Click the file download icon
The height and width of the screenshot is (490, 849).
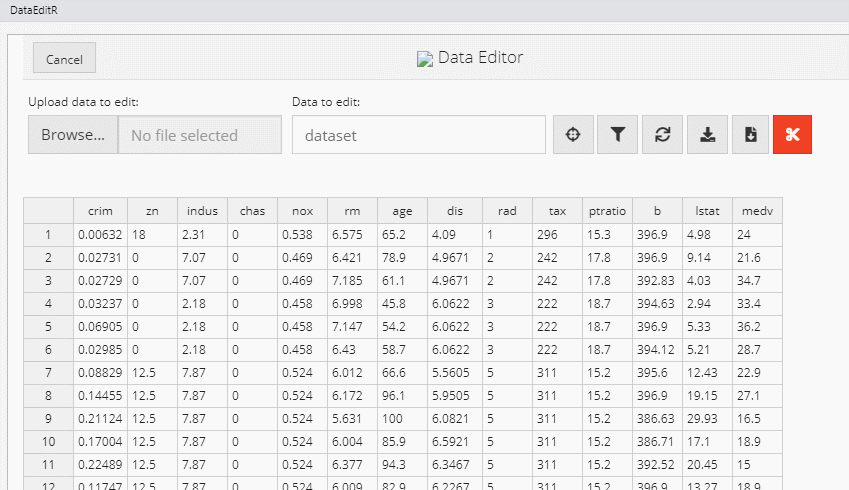pos(751,135)
